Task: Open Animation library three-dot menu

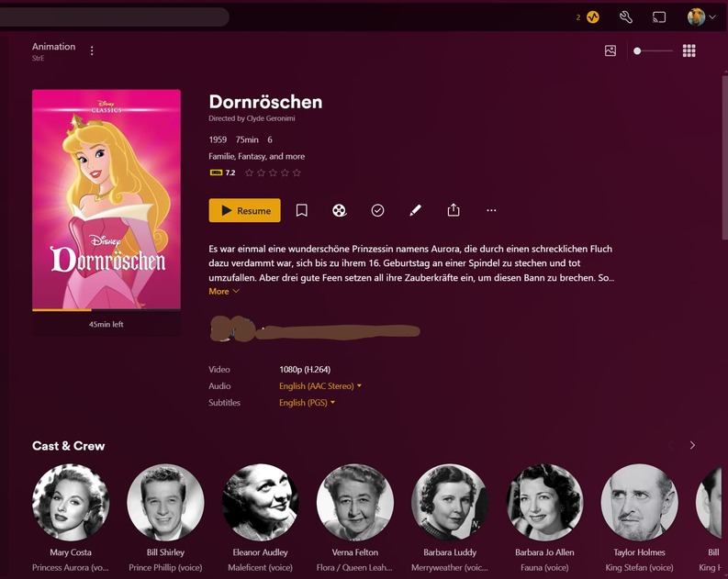Action: [92, 50]
